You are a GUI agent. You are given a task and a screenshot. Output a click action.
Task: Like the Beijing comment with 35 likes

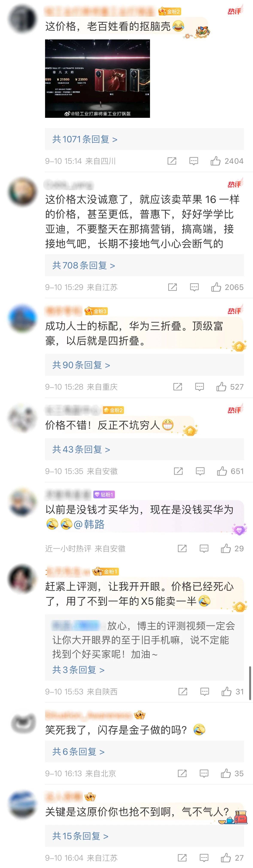226,773
